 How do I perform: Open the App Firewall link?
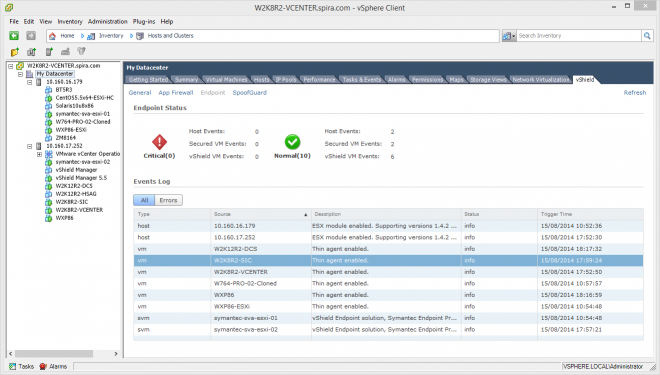(176, 93)
